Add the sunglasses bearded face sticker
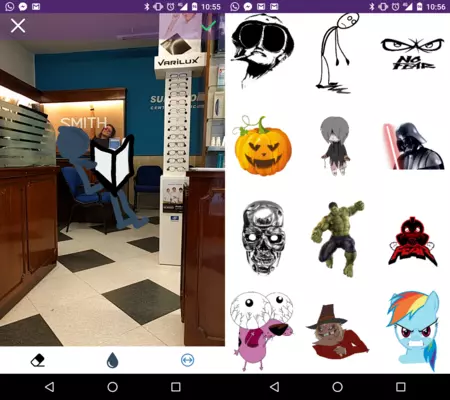This screenshot has height=400, width=450. tap(262, 50)
